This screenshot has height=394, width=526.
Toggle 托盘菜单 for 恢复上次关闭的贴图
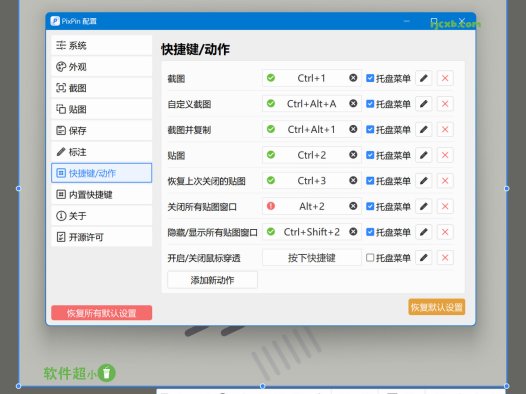coord(370,181)
